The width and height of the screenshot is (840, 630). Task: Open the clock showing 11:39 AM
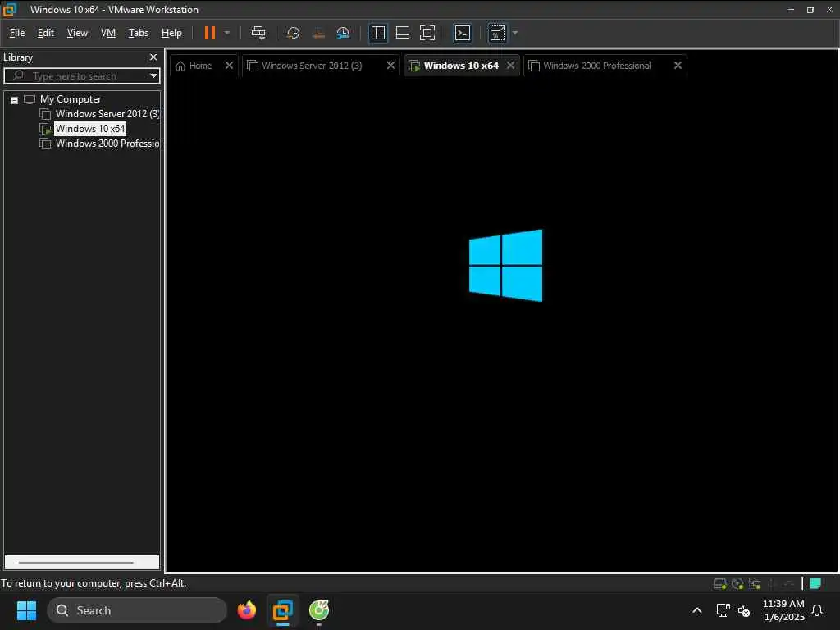click(783, 610)
